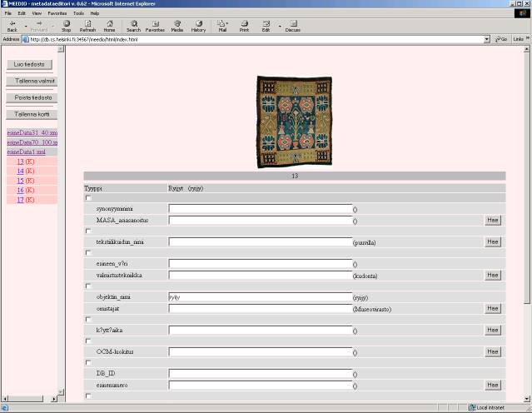Viewport: 532px width, 413px height.
Task: Open the esineData70_100 file link
Action: pyautogui.click(x=32, y=142)
